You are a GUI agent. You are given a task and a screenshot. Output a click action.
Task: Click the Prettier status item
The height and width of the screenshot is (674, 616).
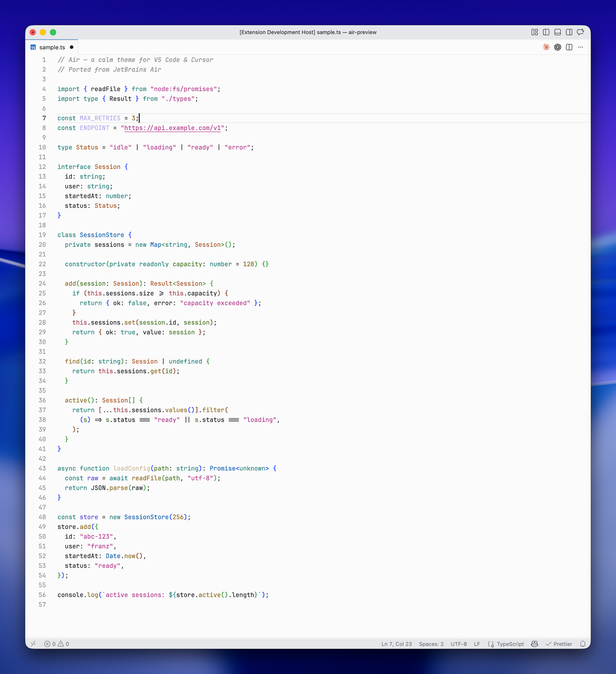tap(559, 644)
